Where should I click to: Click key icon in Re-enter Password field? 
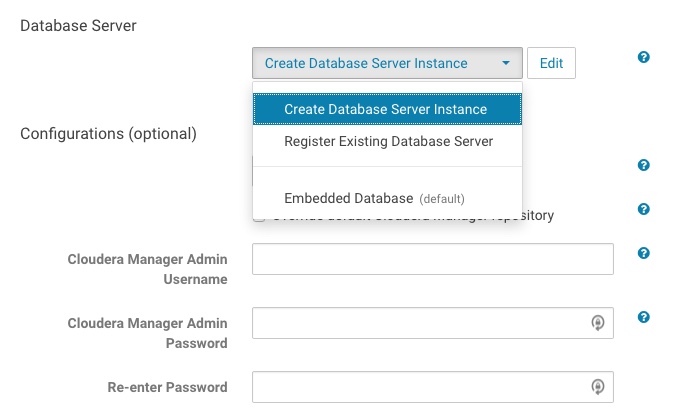pyautogui.click(x=597, y=387)
